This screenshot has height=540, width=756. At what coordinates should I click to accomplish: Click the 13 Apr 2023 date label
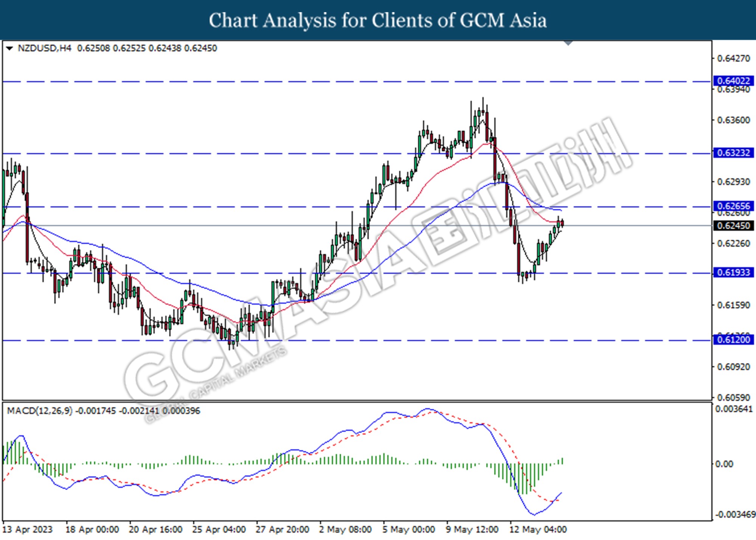click(27, 529)
